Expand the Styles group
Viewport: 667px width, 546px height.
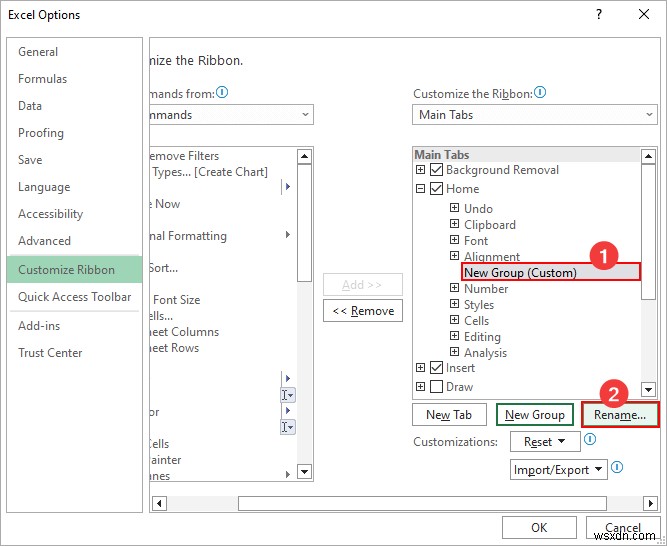(x=454, y=304)
